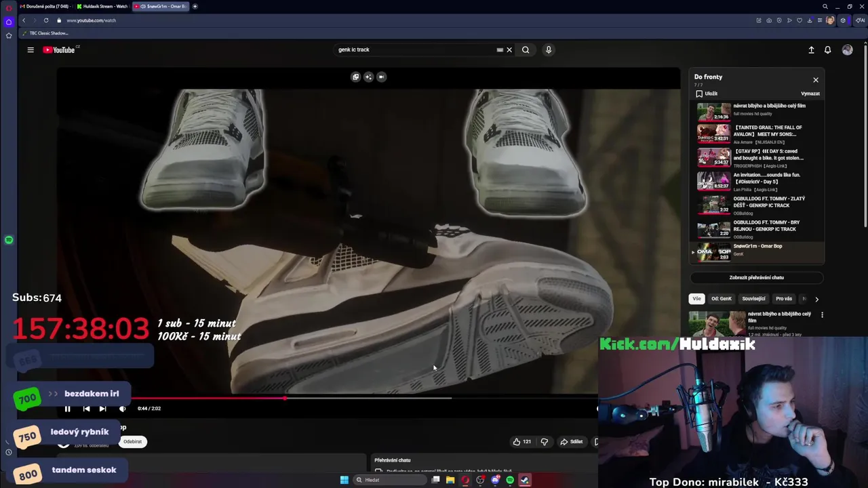Viewport: 868px width, 488px height.
Task: Select SnøwGr1m - Omar Bop in queue
Action: click(758, 251)
